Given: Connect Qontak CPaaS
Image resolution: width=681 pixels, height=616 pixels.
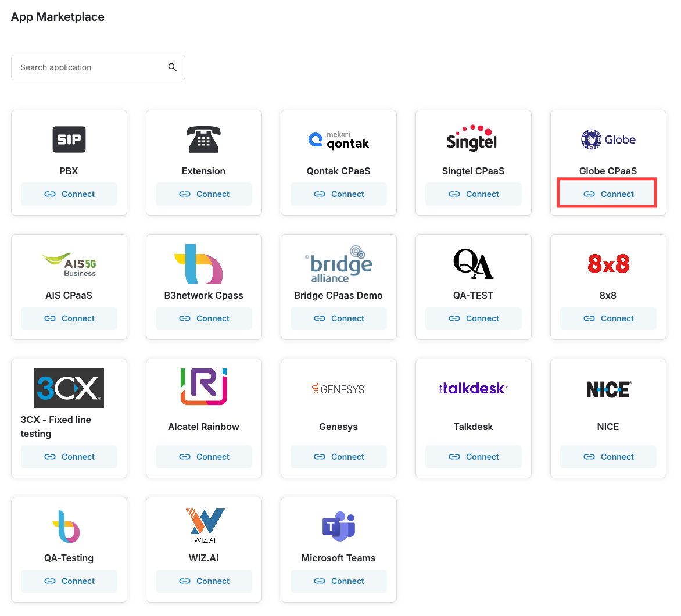Looking at the screenshot, I should [338, 194].
